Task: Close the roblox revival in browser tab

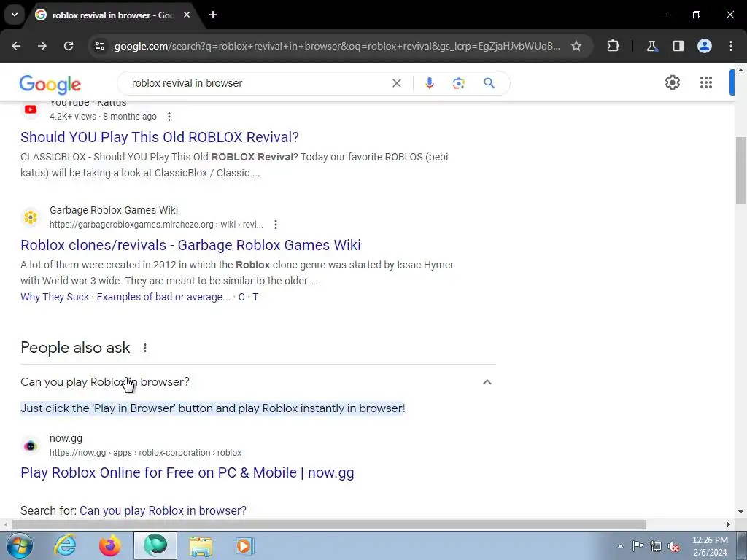Action: (x=187, y=15)
